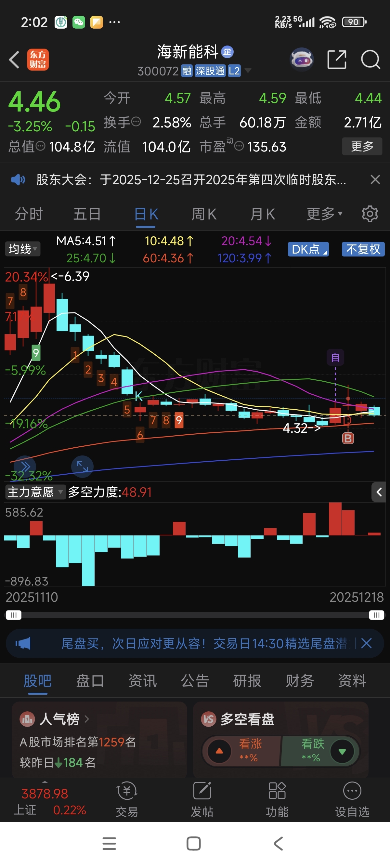
Task: Tap the 总值 info circle icon
Action: click(x=40, y=146)
